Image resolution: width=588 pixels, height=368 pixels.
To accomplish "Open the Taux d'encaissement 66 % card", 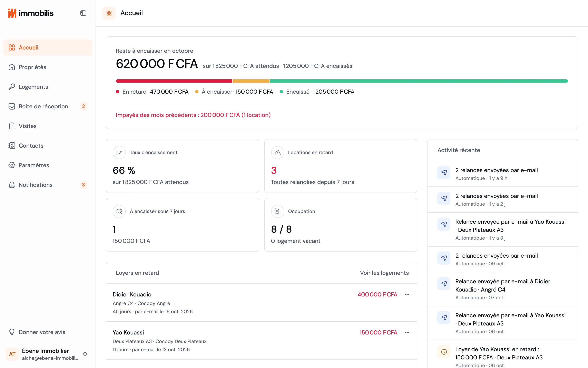I will pyautogui.click(x=183, y=166).
